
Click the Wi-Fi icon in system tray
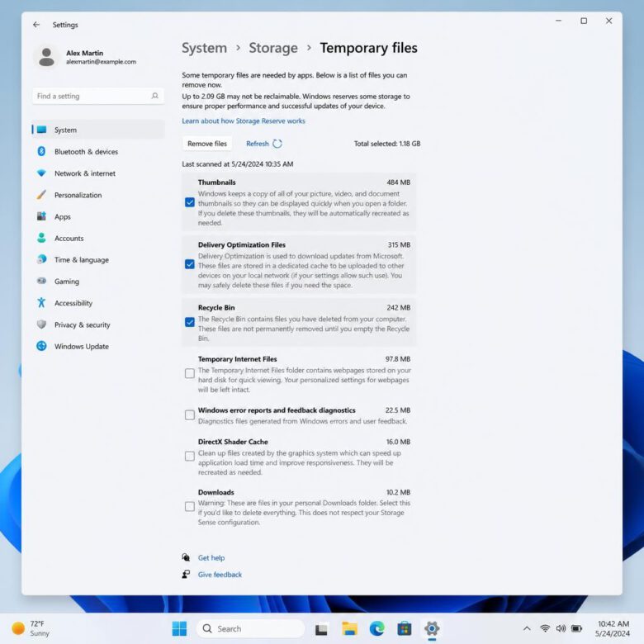[x=545, y=628]
